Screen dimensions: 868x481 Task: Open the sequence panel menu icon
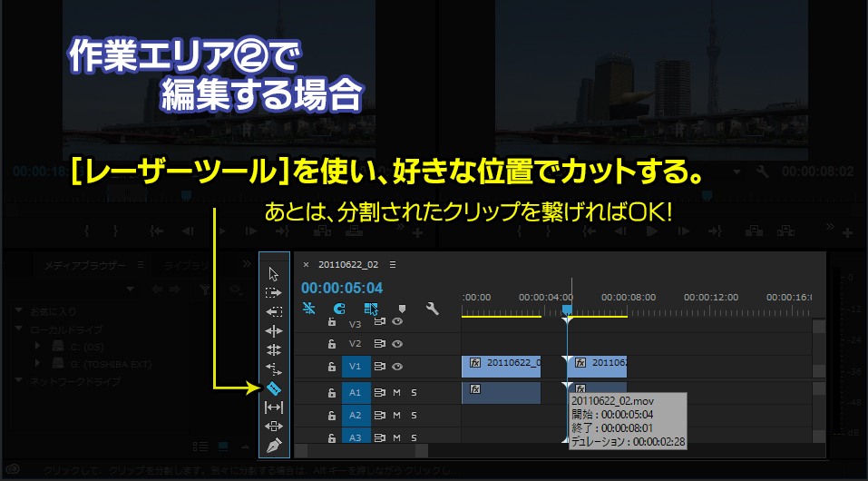coord(393,265)
